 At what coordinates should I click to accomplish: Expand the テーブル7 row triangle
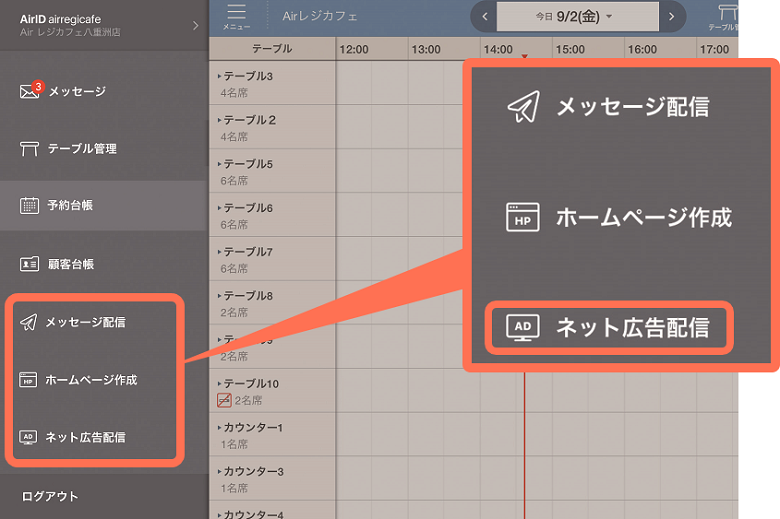pos(219,252)
